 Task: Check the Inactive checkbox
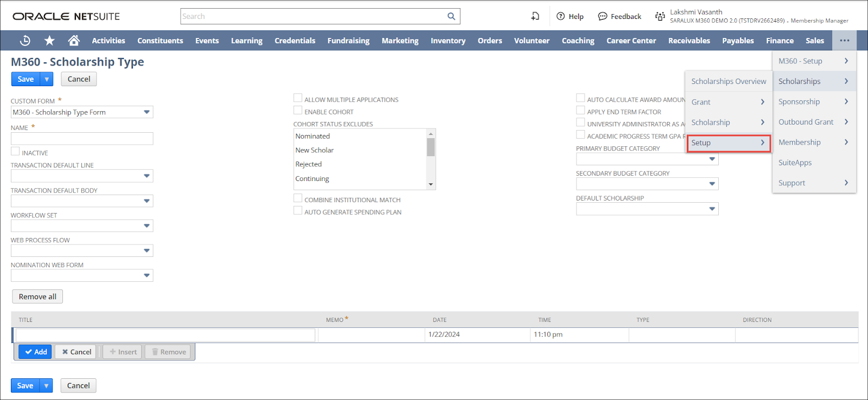point(15,152)
